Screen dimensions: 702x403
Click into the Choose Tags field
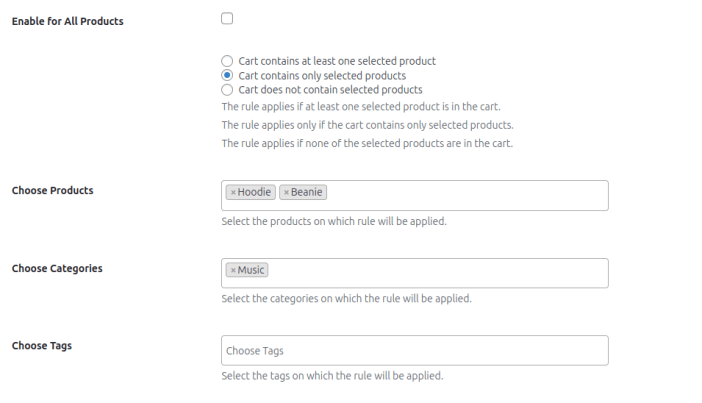[414, 350]
